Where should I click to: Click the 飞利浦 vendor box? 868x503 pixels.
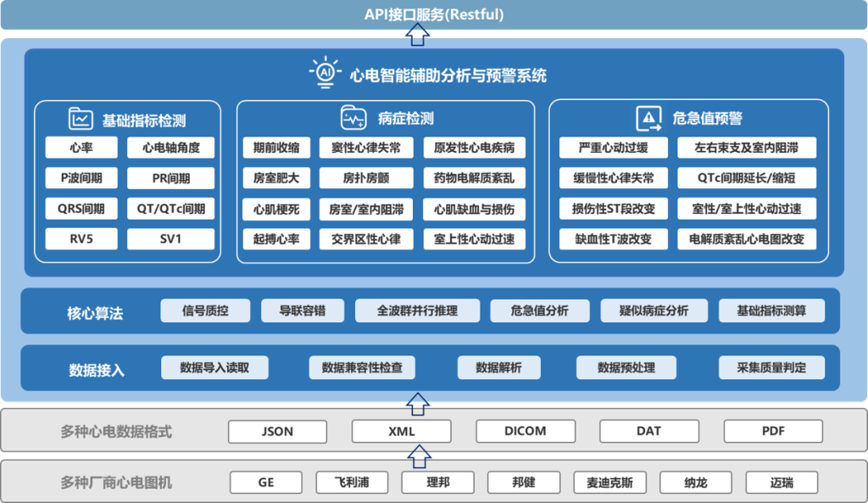coord(353,482)
